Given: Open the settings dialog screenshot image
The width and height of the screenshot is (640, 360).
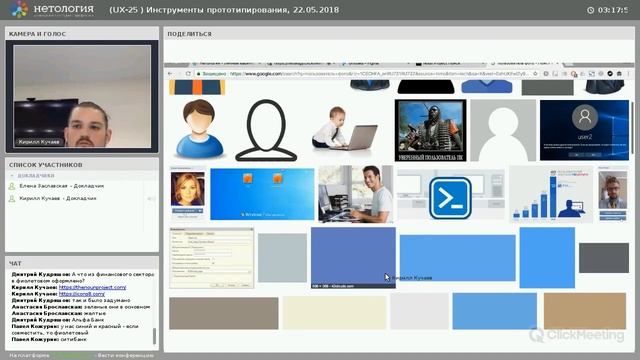Looking at the screenshot, I should (211, 258).
